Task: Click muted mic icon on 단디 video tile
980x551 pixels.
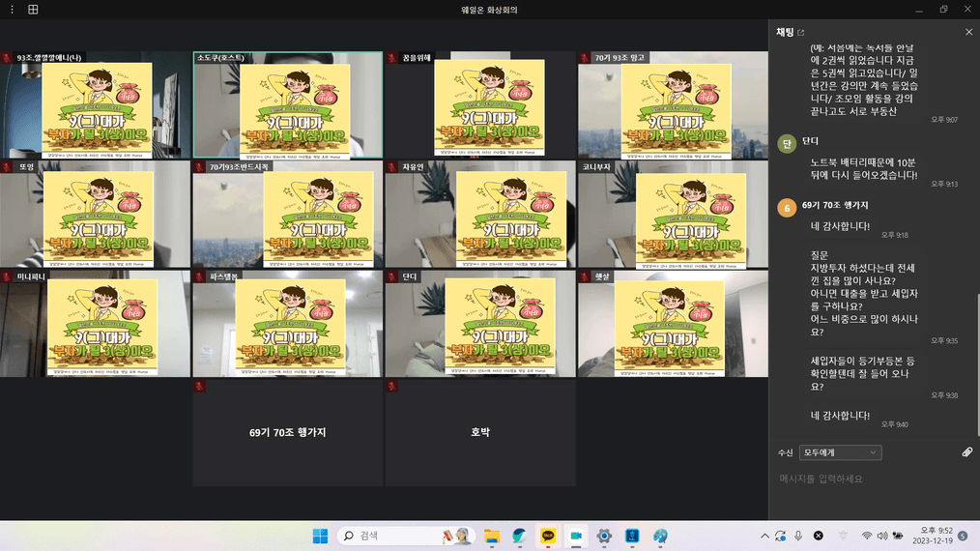Action: [391, 276]
